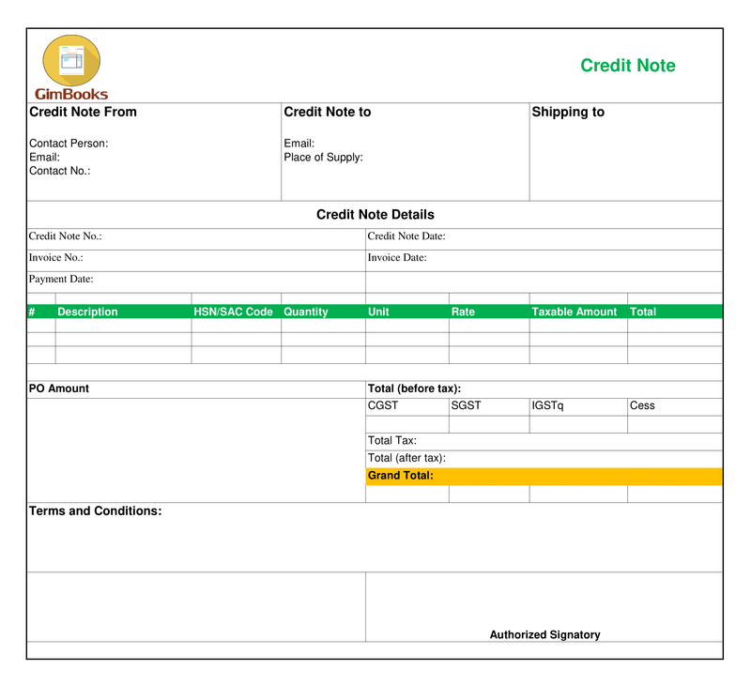751x700 pixels.
Task: Select the HSN/SAC Code column header
Action: pos(231,312)
